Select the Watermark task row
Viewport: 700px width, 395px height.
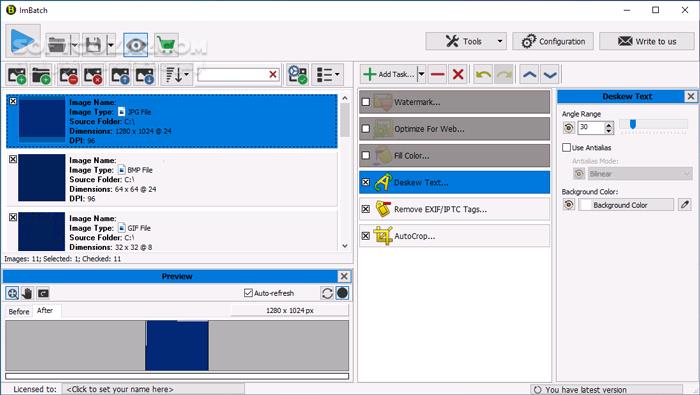tap(454, 102)
